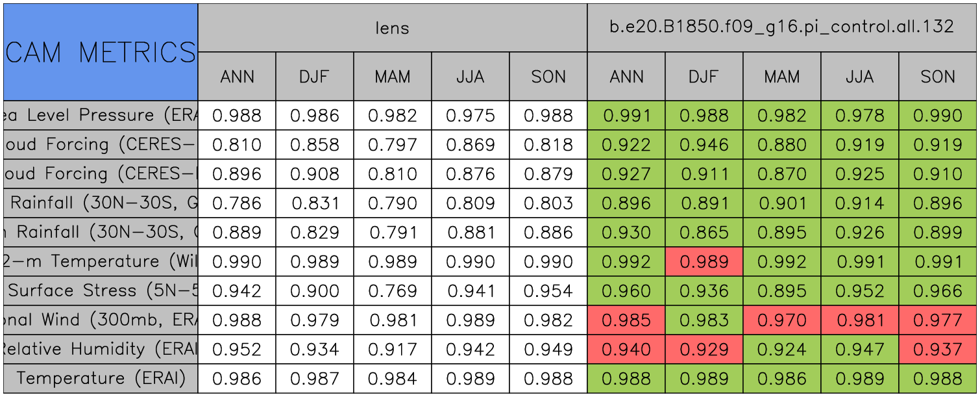Screen dimensions: 980x397
Task: Select the lens column group header
Action: (x=392, y=27)
